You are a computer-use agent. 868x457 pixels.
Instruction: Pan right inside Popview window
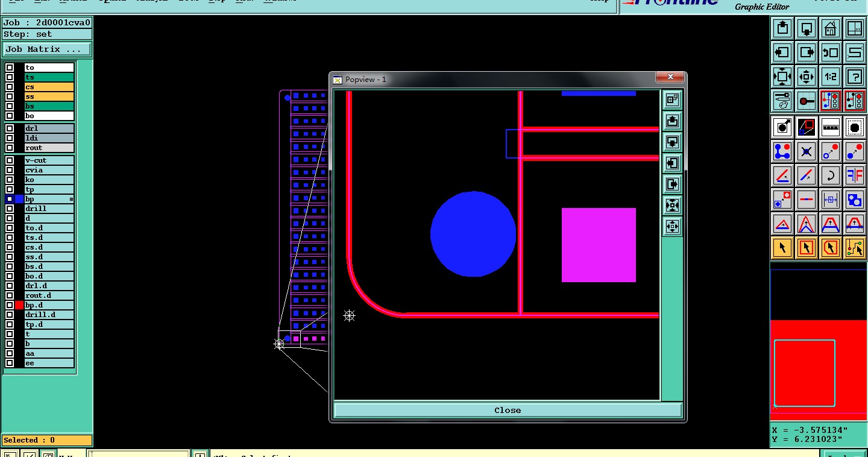point(672,184)
